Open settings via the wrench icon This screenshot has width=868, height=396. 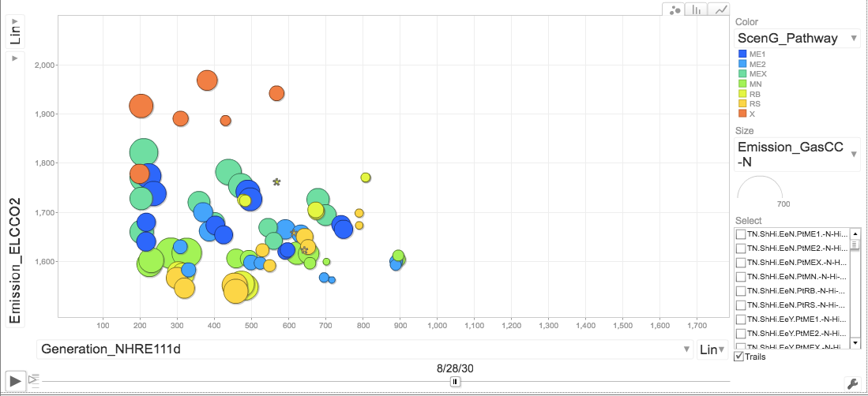point(853,383)
